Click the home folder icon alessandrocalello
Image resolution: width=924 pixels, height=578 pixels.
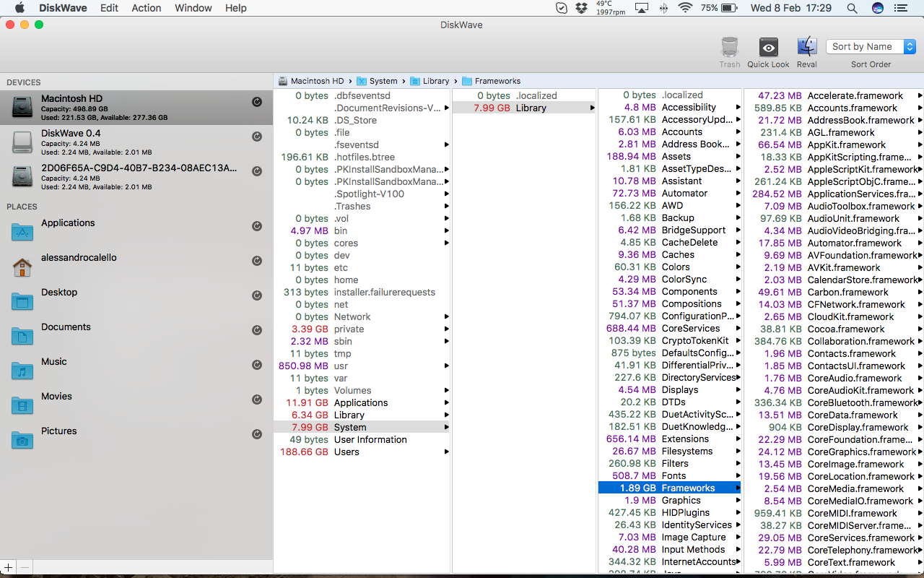[22, 267]
